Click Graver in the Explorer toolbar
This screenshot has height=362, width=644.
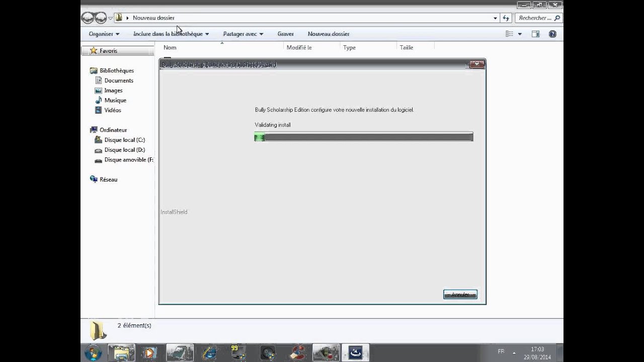pos(285,34)
